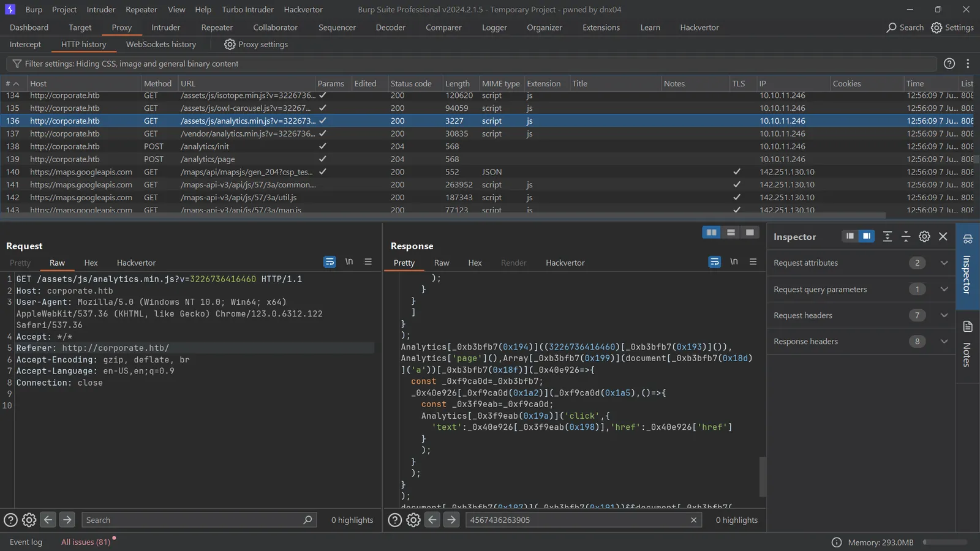Open Inspector settings gear
The image size is (980, 551).
click(924, 236)
